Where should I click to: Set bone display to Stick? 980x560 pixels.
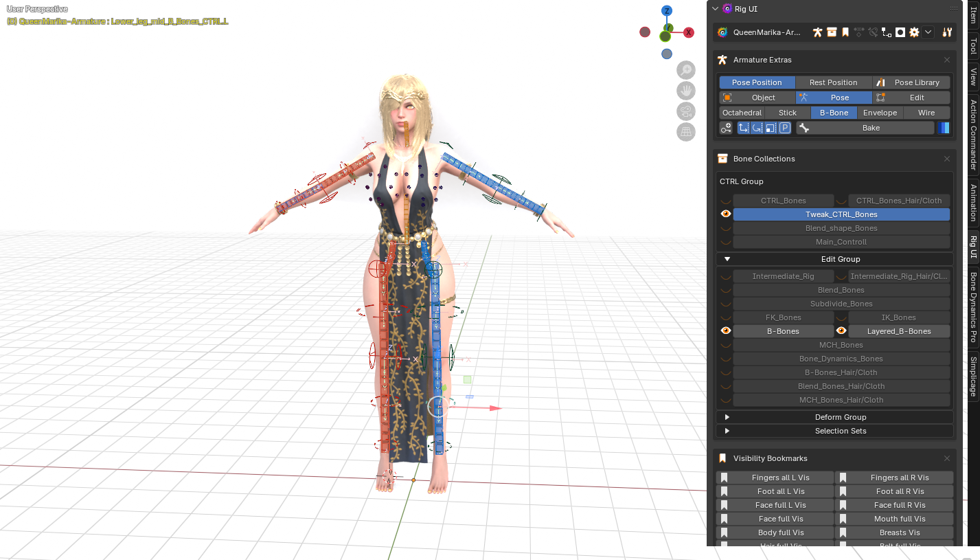click(x=788, y=113)
